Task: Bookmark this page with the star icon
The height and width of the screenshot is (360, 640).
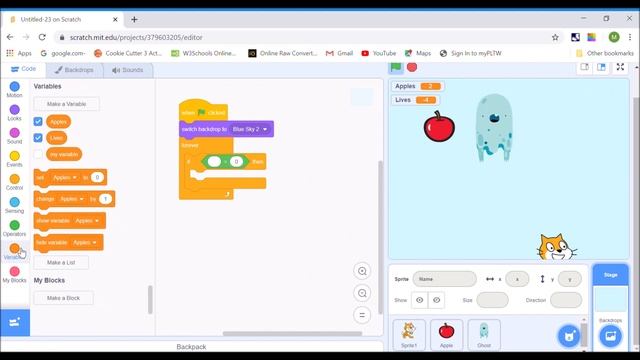Action: click(x=555, y=38)
